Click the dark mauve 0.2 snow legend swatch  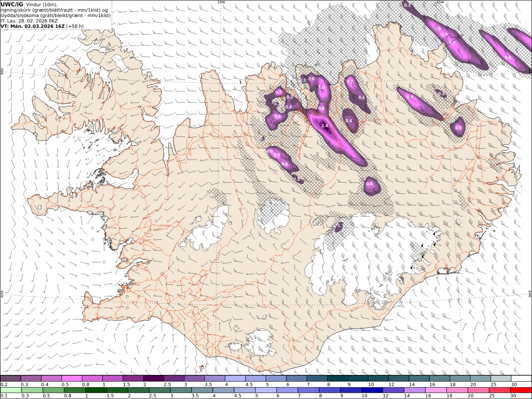(x=10, y=379)
